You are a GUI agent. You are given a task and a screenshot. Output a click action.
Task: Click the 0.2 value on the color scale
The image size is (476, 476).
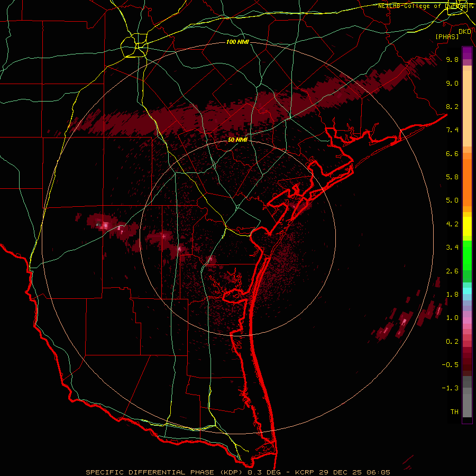pyautogui.click(x=452, y=342)
